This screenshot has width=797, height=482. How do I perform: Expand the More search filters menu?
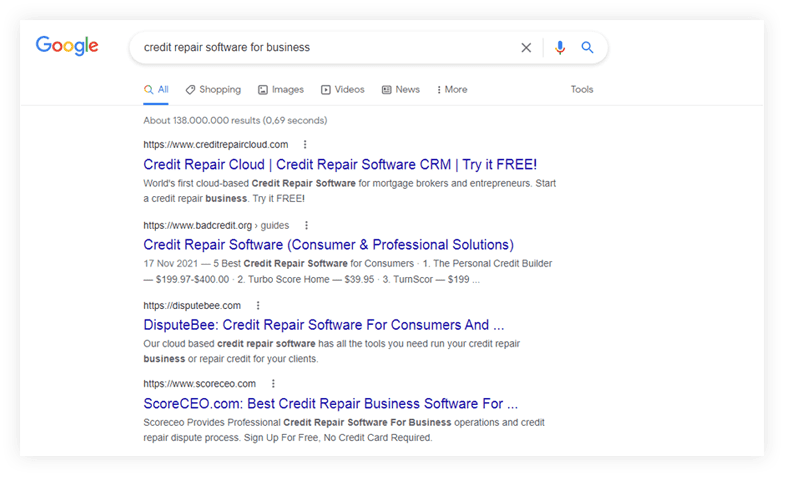click(x=452, y=89)
